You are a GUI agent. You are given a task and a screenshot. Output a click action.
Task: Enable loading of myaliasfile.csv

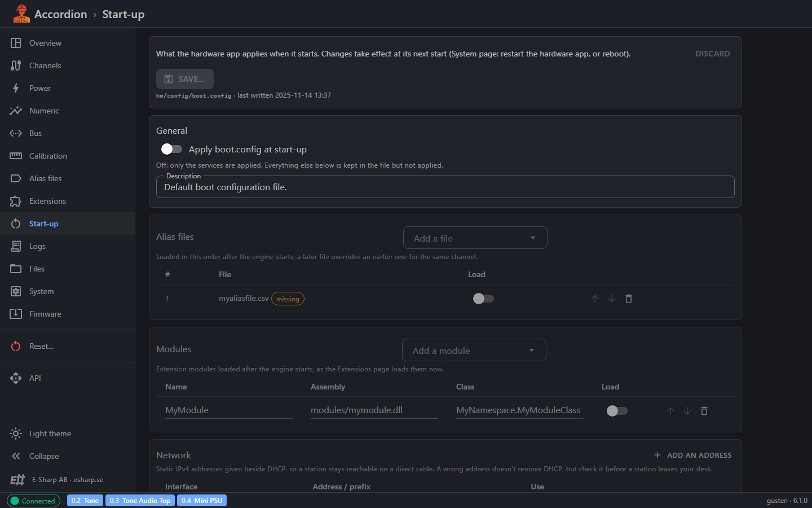click(x=483, y=299)
